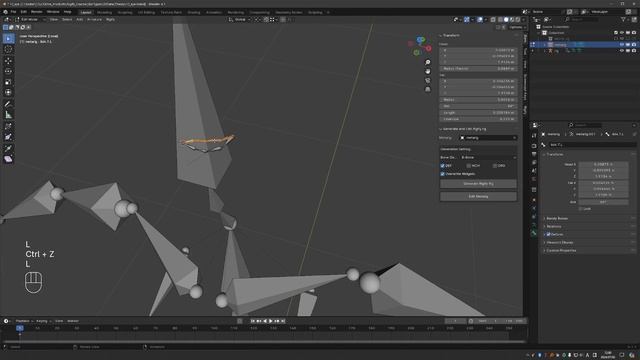Select the Measure tool
Viewport: 640px width, 360px height.
click(x=8, y=115)
